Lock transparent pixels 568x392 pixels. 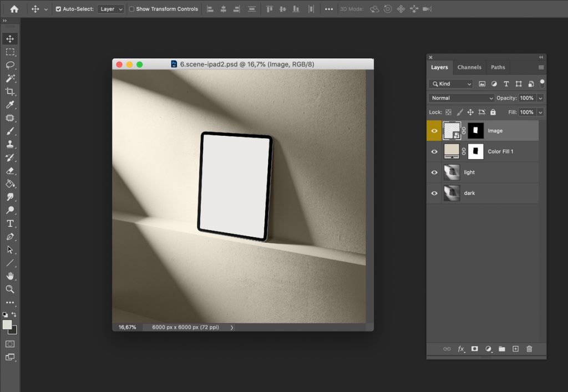448,112
